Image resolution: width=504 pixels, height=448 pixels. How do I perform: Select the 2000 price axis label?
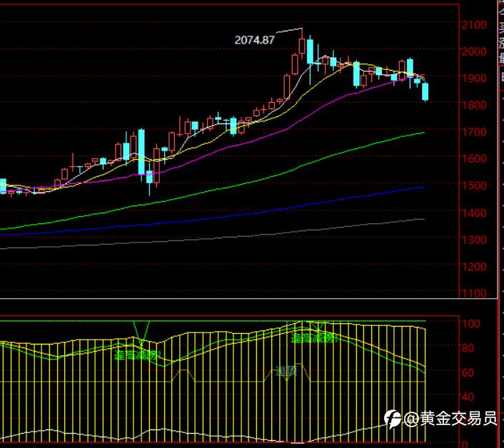click(474, 51)
